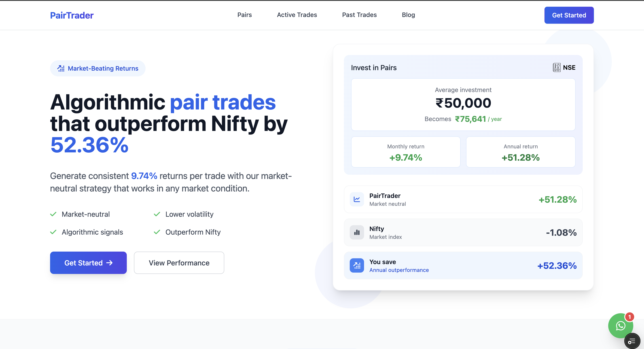Open the Past Trades section
The width and height of the screenshot is (644, 349).
coord(359,15)
